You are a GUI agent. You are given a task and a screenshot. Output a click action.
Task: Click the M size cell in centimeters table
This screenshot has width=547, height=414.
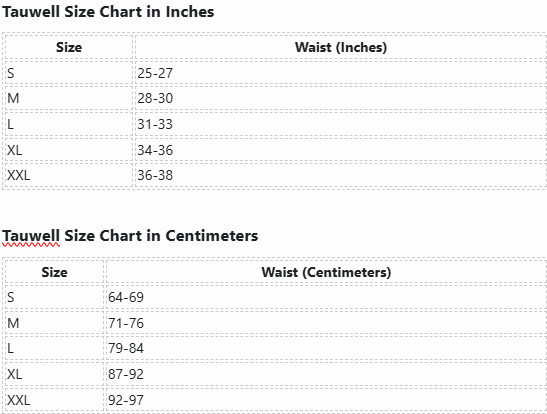(54, 323)
